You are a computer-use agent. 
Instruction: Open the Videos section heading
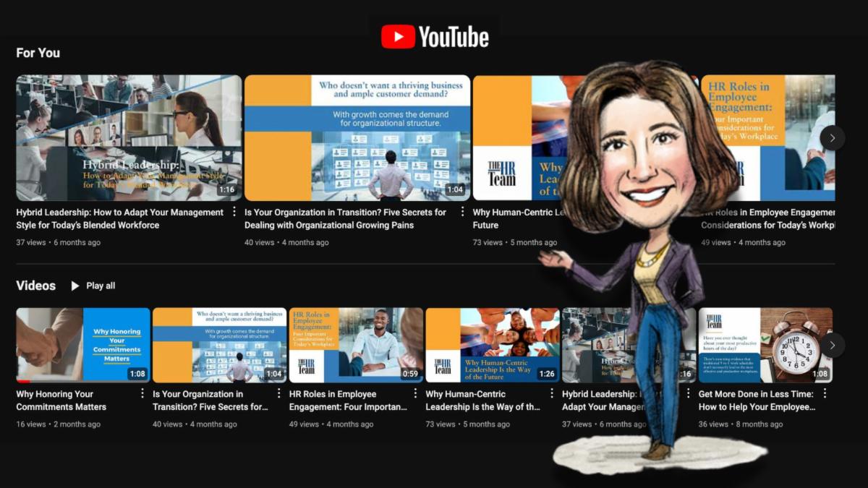[x=36, y=286]
